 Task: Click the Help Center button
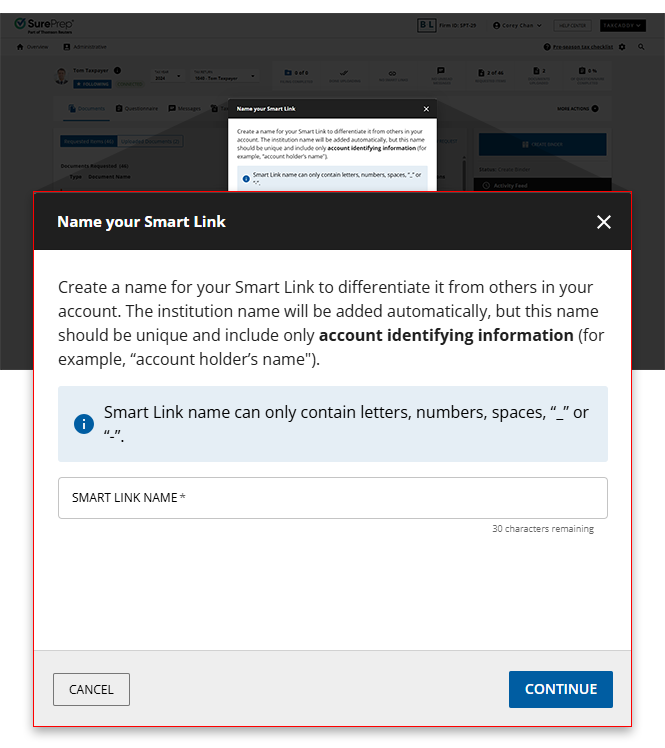572,25
